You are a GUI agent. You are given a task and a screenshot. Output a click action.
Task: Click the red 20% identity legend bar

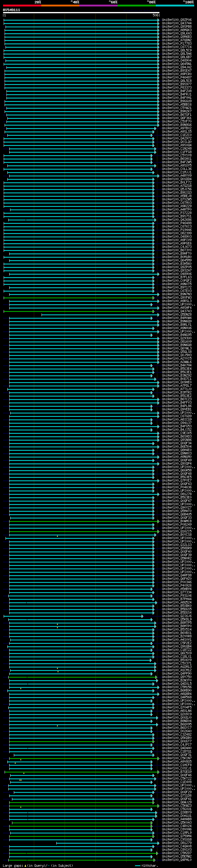click(22, 6)
